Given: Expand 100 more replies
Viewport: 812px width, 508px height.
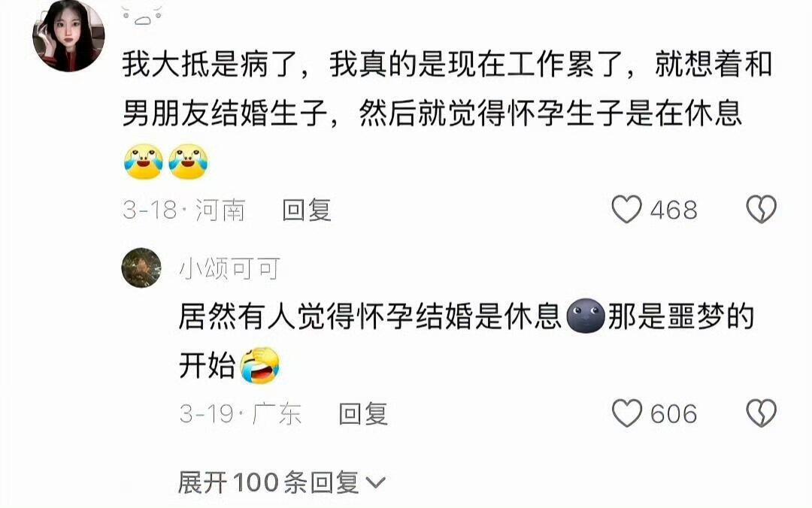Looking at the screenshot, I should 282,482.
